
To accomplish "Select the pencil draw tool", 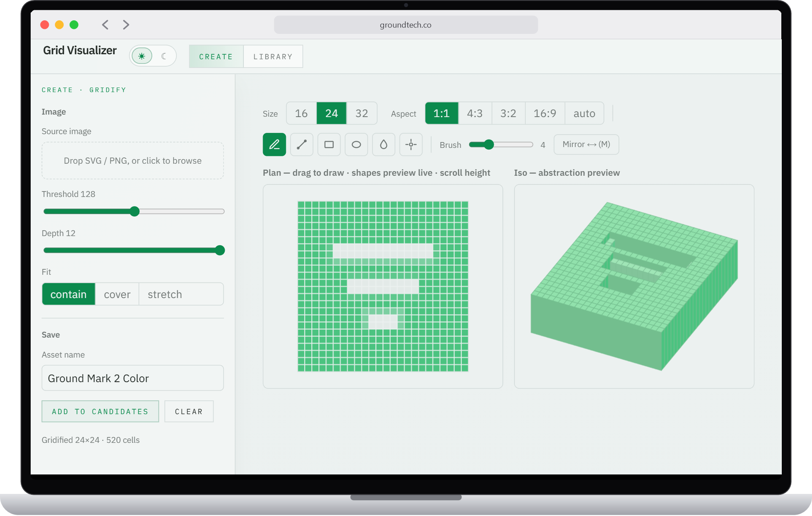I will click(x=274, y=144).
